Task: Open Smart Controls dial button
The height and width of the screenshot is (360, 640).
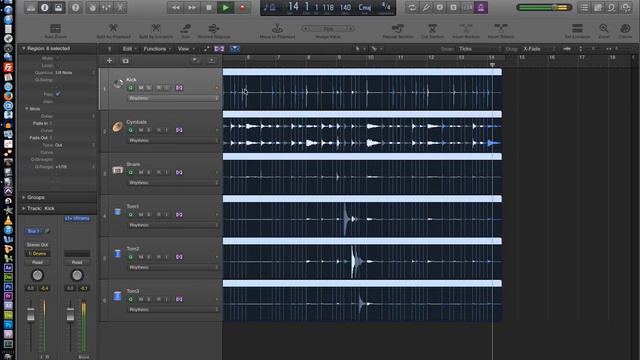Action: [x=92, y=7]
